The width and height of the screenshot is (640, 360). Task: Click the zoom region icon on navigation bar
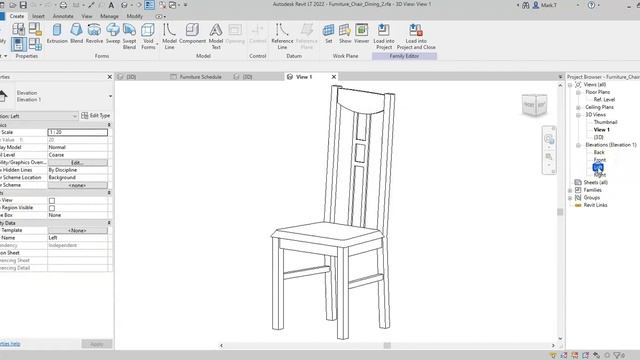tap(549, 157)
